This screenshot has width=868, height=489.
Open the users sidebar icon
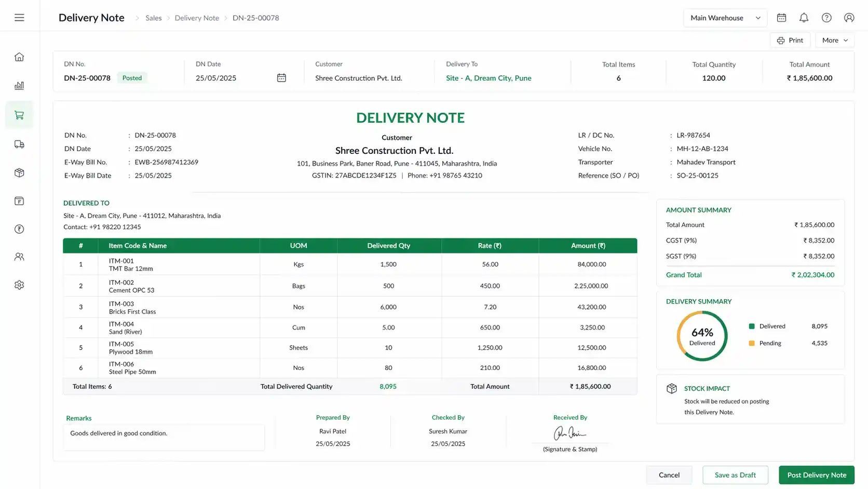coord(19,257)
